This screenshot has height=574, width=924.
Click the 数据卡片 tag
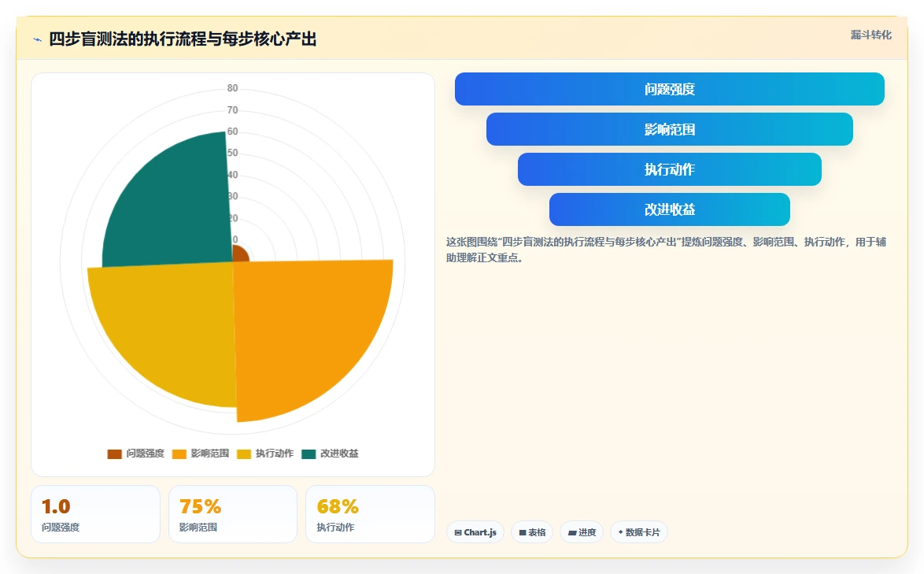639,532
